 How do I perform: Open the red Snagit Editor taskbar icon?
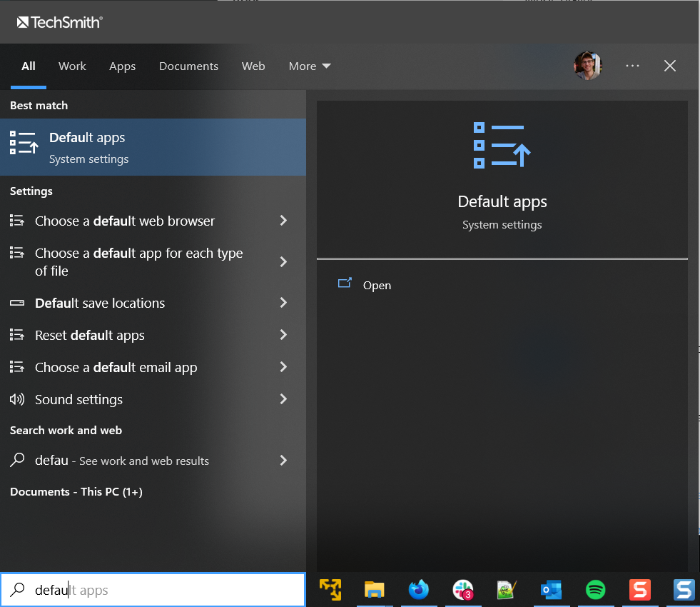pos(639,590)
